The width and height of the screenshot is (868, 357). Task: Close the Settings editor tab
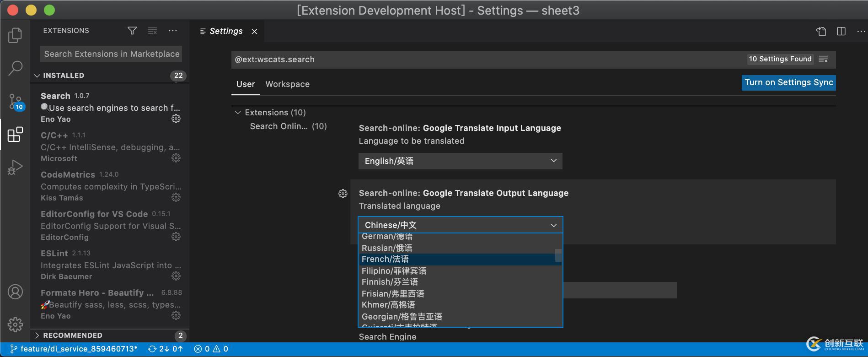[254, 31]
